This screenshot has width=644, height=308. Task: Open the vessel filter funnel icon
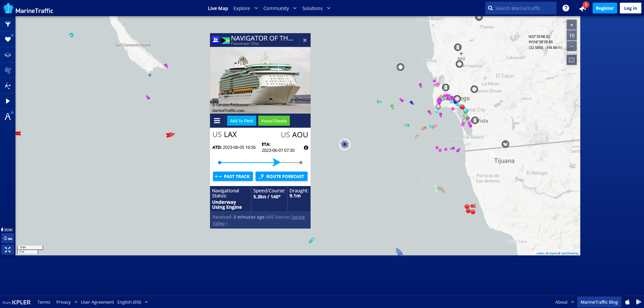(x=8, y=24)
